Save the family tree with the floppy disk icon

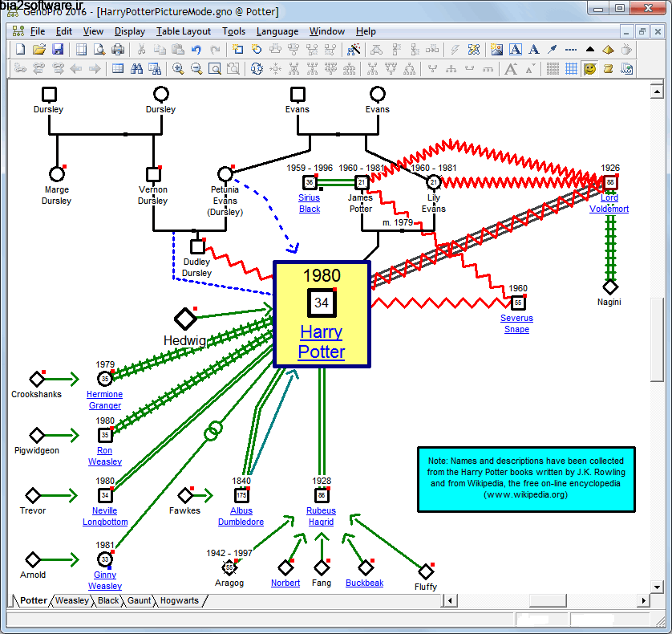click(58, 50)
